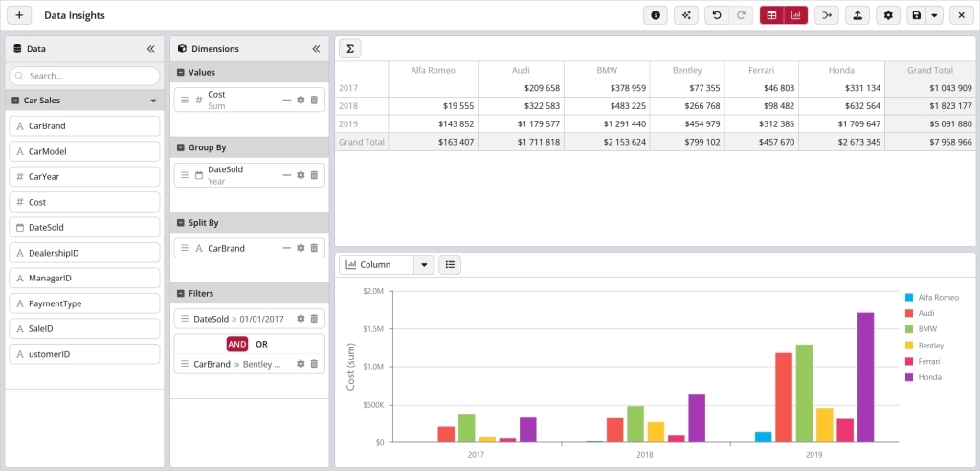Click the drag handle of Cost value
The height and width of the screenshot is (471, 980).
tap(185, 101)
